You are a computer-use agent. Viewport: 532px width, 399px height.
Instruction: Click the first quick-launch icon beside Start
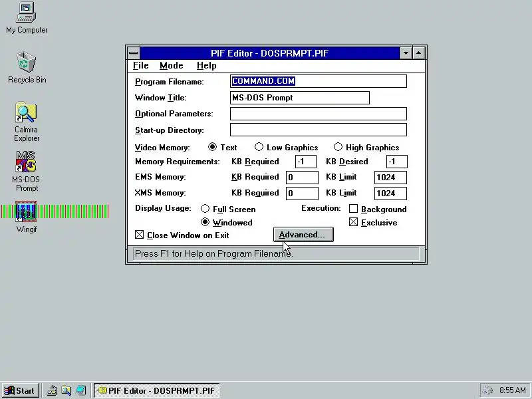[x=52, y=391]
